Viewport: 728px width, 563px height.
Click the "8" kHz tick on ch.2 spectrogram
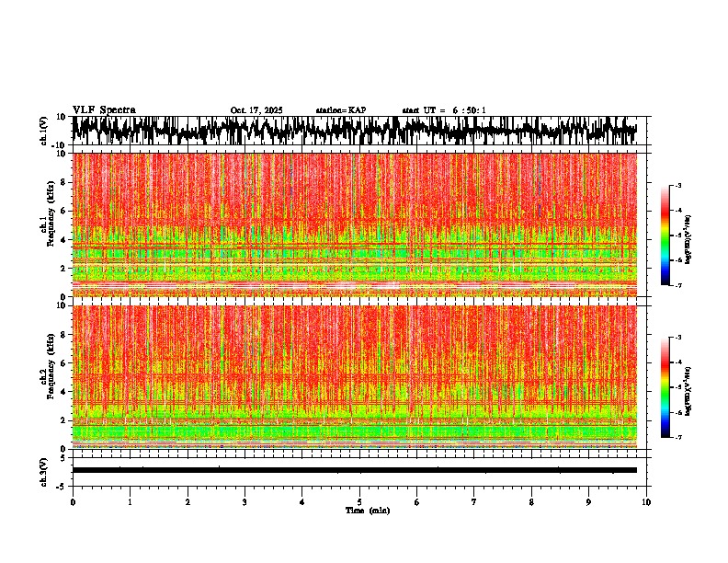63,335
